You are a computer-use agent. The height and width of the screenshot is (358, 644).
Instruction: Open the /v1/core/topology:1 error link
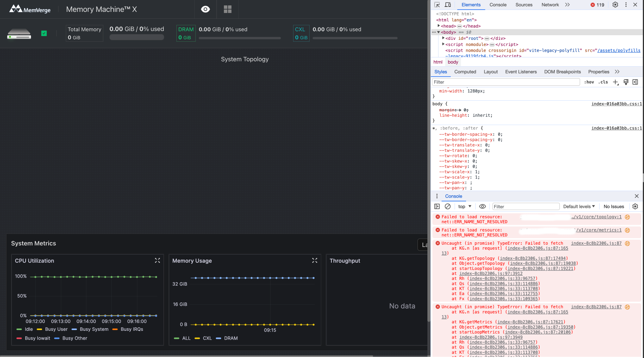click(x=597, y=217)
